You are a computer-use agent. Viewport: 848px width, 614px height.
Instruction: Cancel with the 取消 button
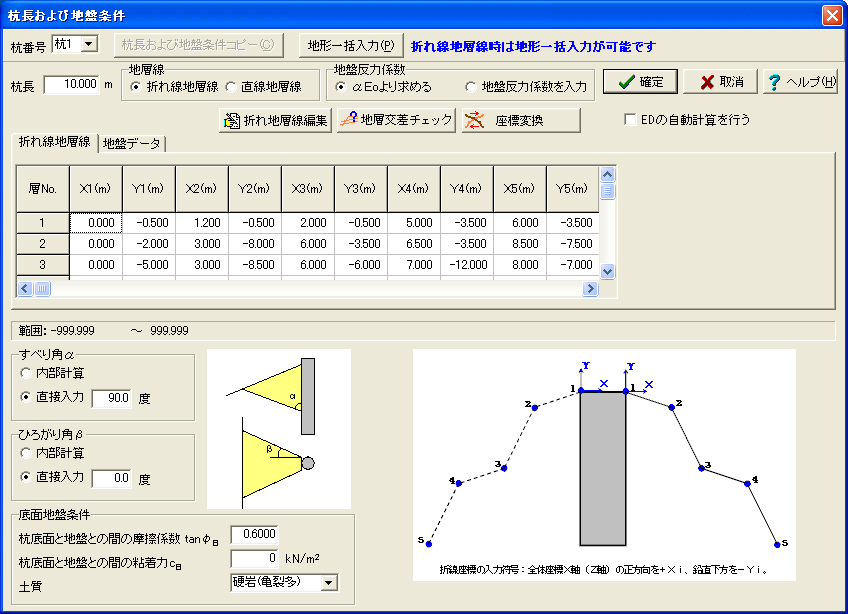point(720,82)
